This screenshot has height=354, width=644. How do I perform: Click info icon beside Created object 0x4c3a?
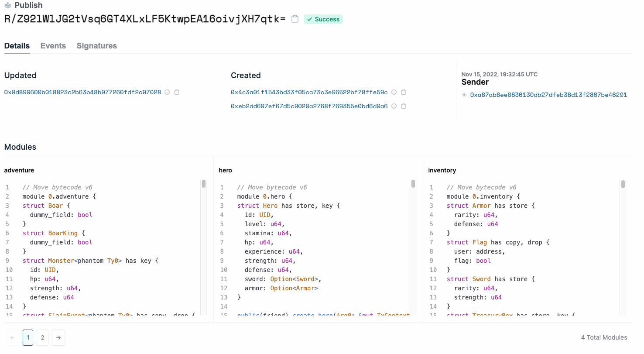pyautogui.click(x=394, y=93)
